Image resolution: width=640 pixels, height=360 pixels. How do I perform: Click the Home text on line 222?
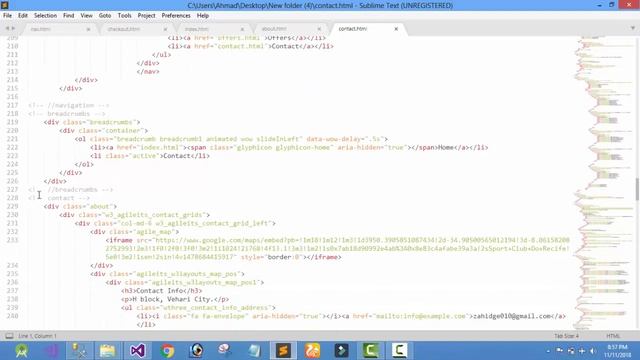click(x=446, y=147)
